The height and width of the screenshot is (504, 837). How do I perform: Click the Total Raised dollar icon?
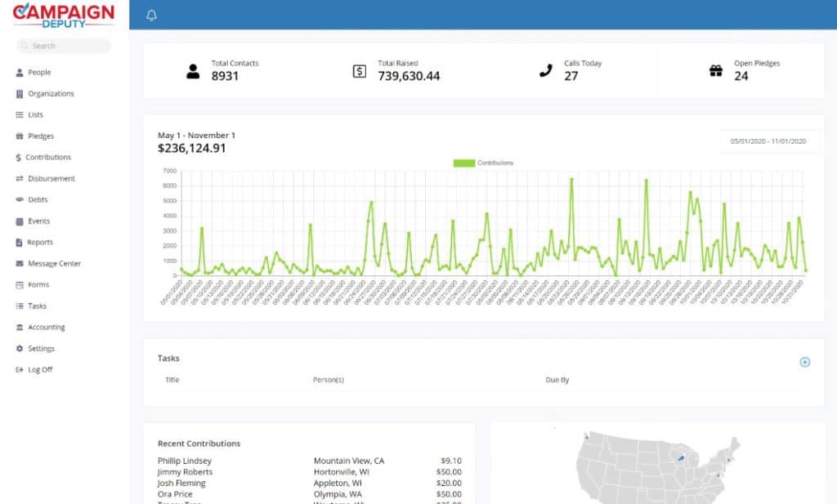point(360,71)
